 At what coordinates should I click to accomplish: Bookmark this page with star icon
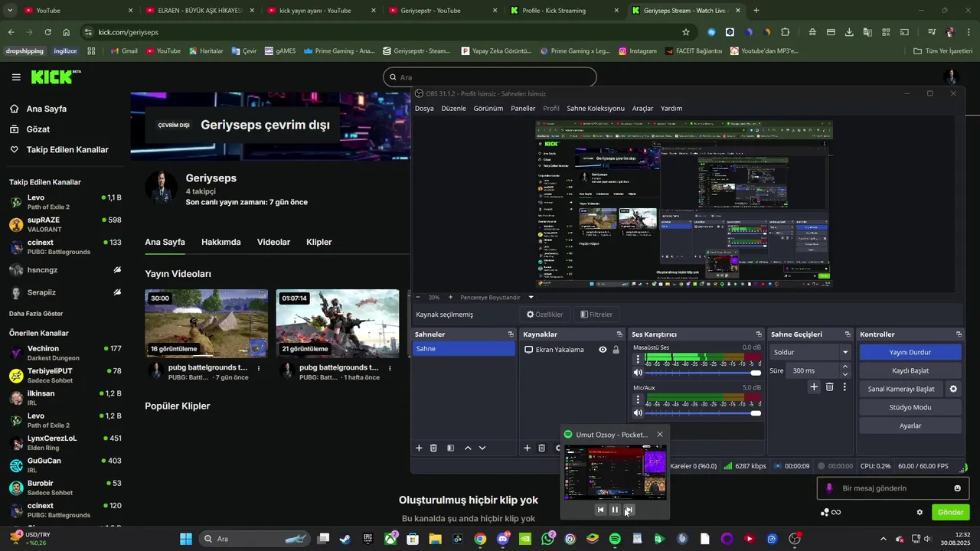pyautogui.click(x=686, y=32)
